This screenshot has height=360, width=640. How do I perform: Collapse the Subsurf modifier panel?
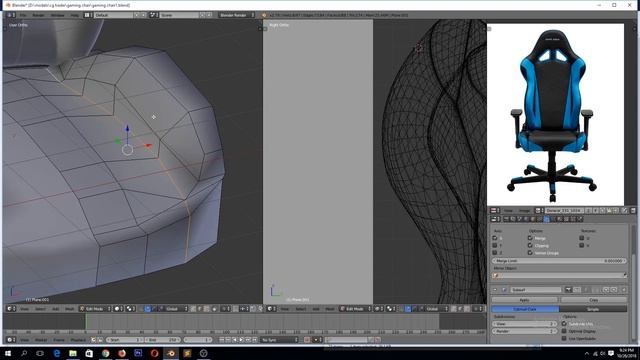coord(495,290)
